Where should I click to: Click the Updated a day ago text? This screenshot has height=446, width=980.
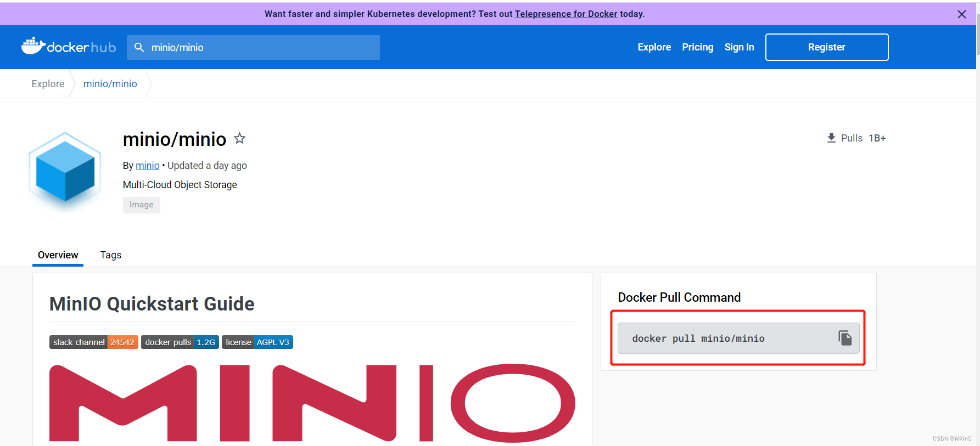pyautogui.click(x=207, y=166)
